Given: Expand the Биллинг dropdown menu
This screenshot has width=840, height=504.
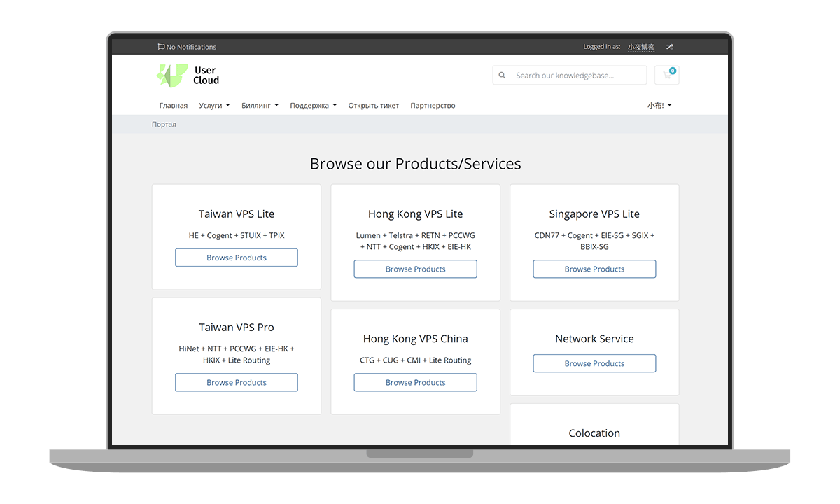Looking at the screenshot, I should [260, 106].
